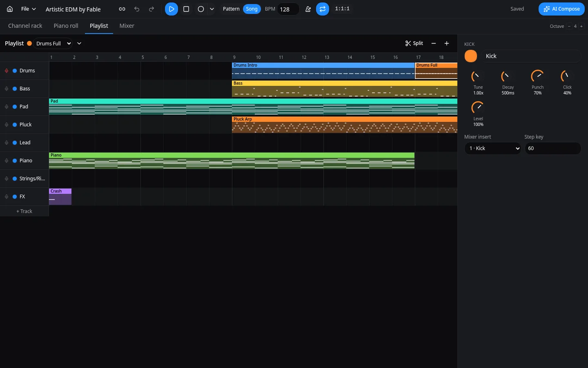Stop playback with the square button

click(186, 9)
